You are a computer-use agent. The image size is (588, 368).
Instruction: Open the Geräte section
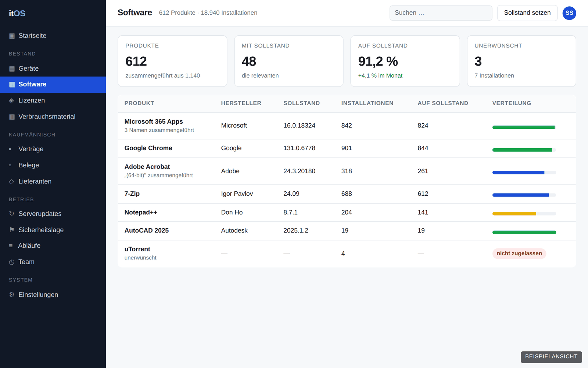click(53, 68)
